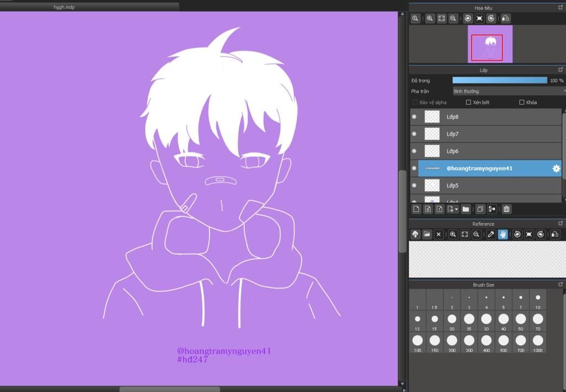566x392 pixels.
Task: Set Navigator zoom to 100% magnifier icon
Action: [415, 18]
